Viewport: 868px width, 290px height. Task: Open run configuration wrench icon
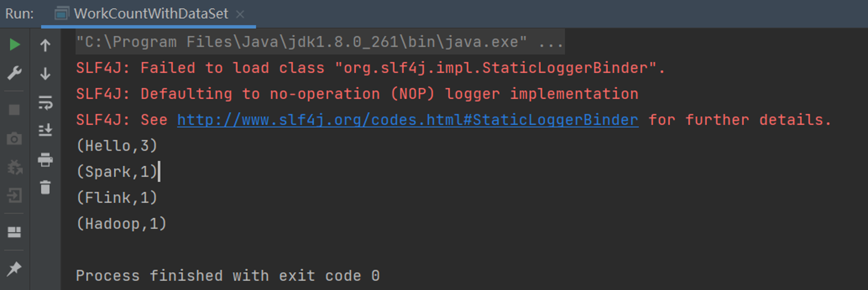15,73
